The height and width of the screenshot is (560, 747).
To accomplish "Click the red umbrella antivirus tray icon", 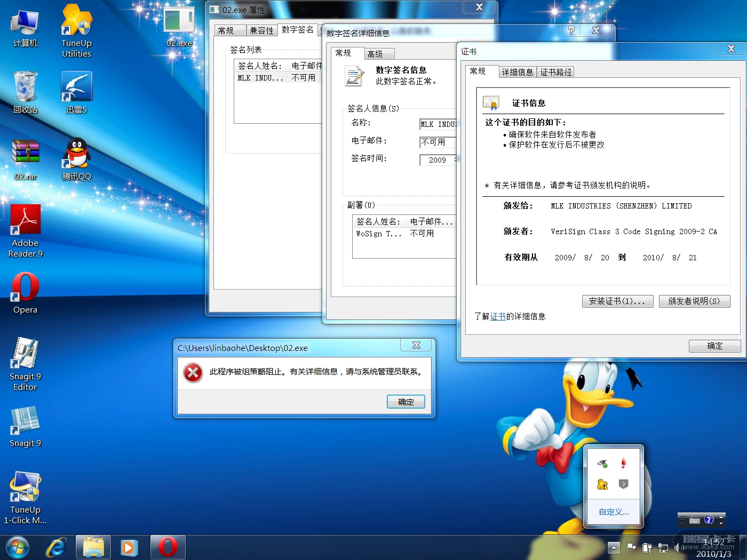I will (x=623, y=463).
